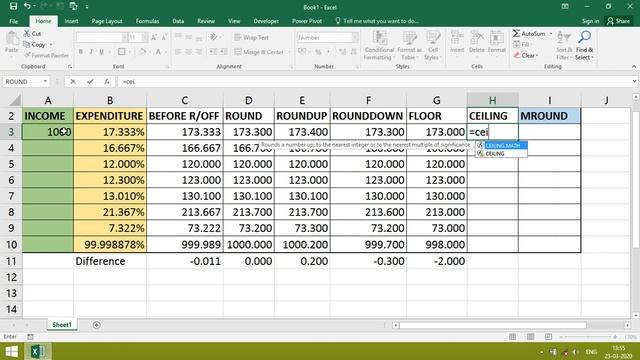Viewport: 640px width, 360px height.
Task: Expand the formula bar chevron
Action: pos(634,82)
